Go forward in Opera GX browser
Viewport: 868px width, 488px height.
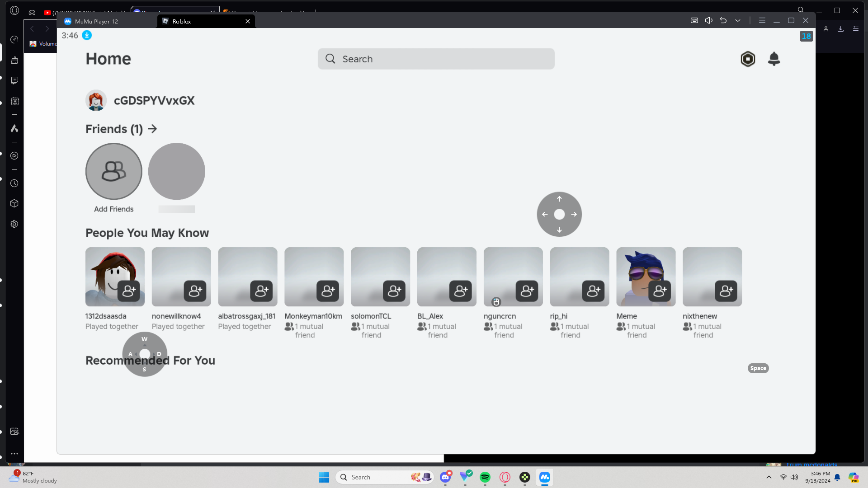click(47, 29)
